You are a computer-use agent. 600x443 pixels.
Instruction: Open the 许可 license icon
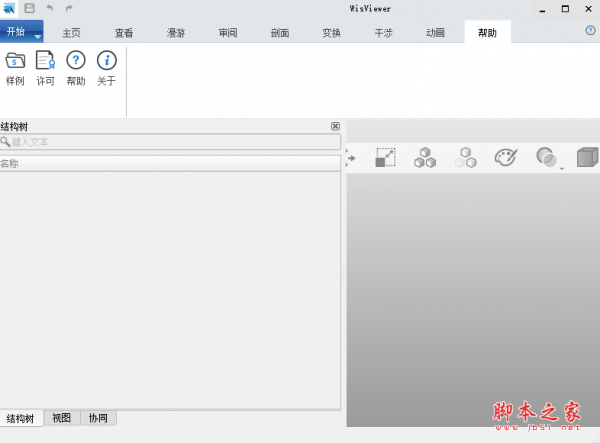pos(45,61)
